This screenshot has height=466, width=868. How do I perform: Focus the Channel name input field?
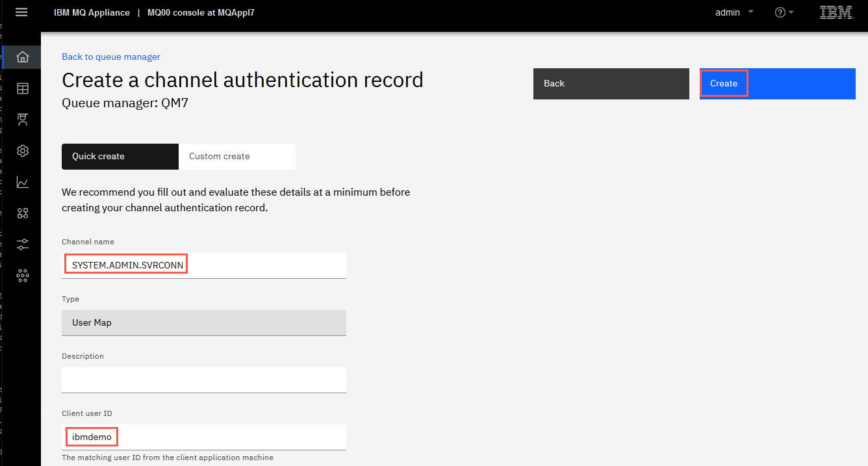(204, 265)
